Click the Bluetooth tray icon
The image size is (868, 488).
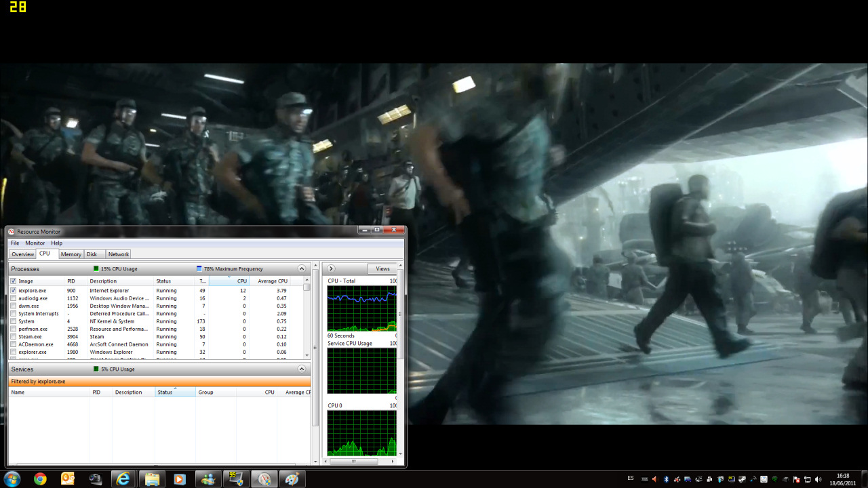666,479
